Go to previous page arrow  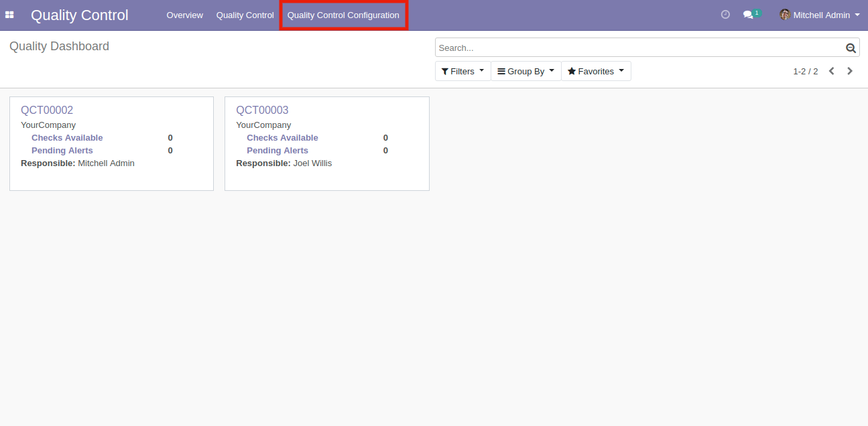[832, 71]
